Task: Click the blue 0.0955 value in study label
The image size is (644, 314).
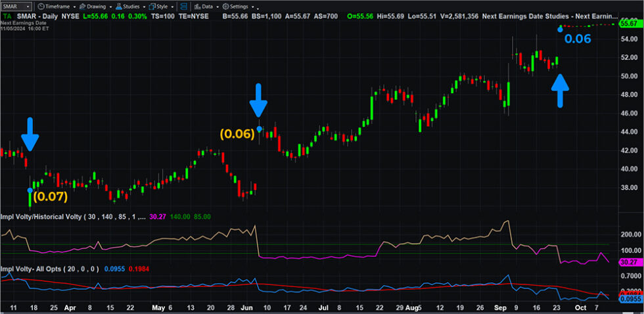Action: coord(113,269)
